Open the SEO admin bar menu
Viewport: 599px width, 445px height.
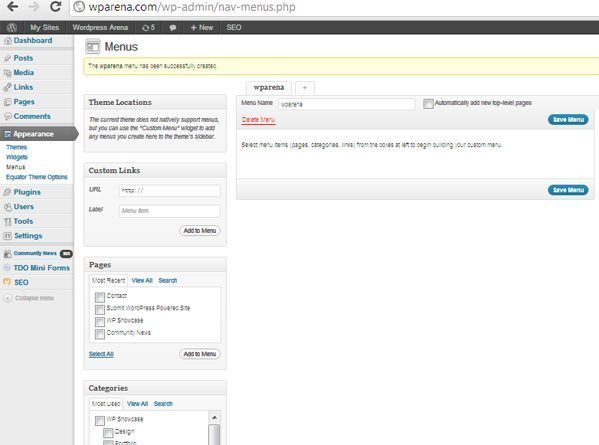click(x=234, y=28)
